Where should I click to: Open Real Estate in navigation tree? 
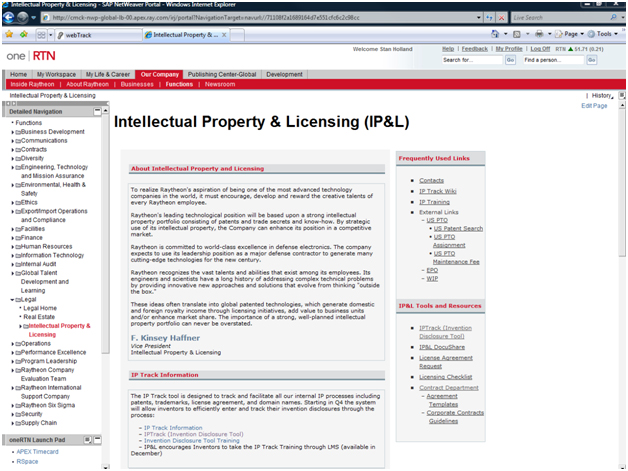pos(39,317)
